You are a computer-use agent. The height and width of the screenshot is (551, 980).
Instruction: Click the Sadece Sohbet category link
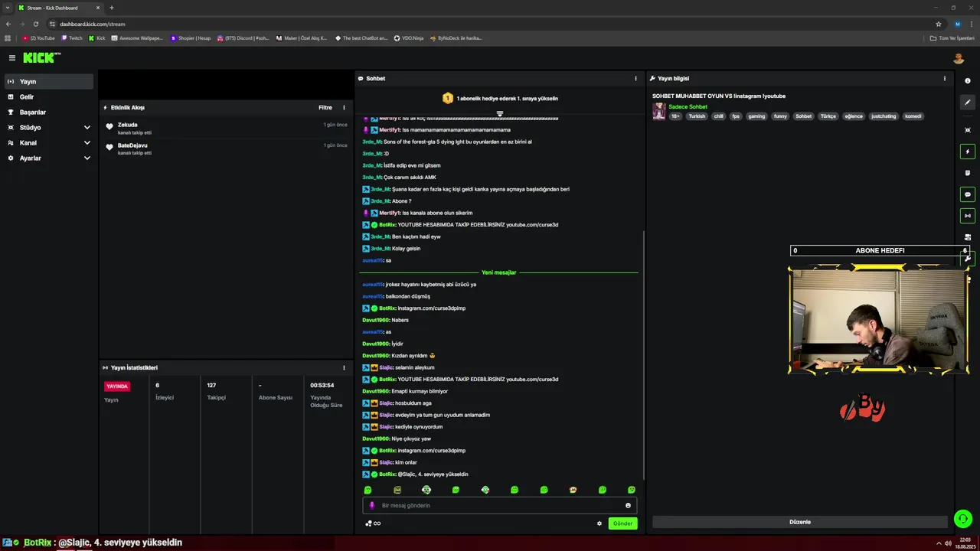coord(688,107)
